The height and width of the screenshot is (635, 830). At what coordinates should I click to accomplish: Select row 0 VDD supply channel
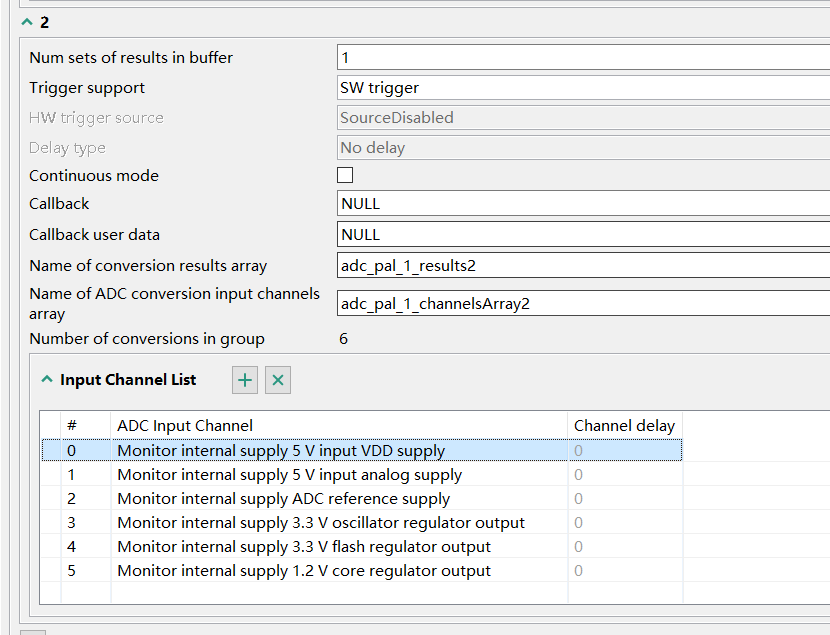point(281,451)
